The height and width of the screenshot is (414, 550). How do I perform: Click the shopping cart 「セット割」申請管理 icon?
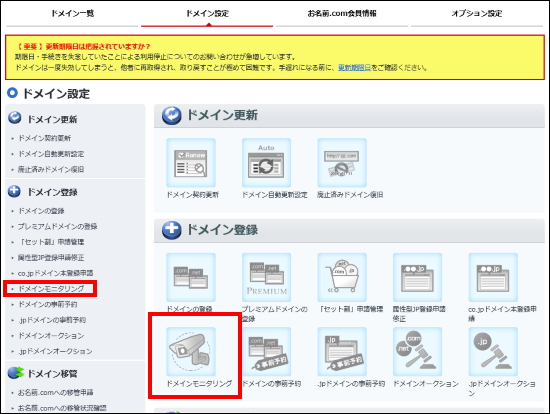click(342, 277)
